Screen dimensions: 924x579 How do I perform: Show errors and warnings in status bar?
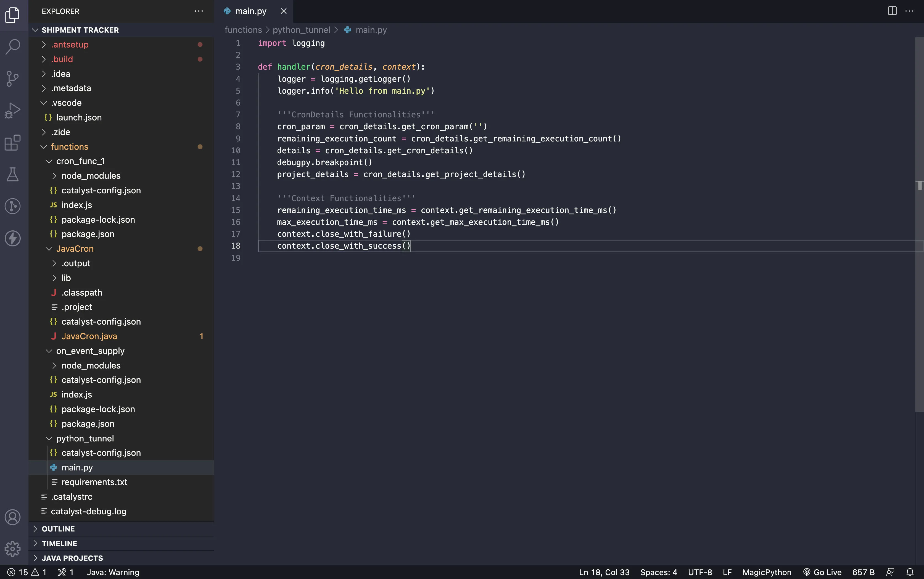coord(27,572)
